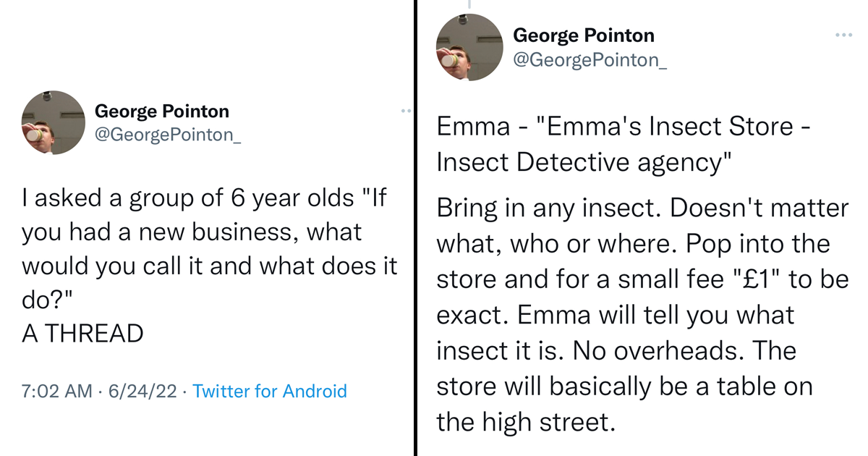Open George Pointon name on left tweet

162,111
